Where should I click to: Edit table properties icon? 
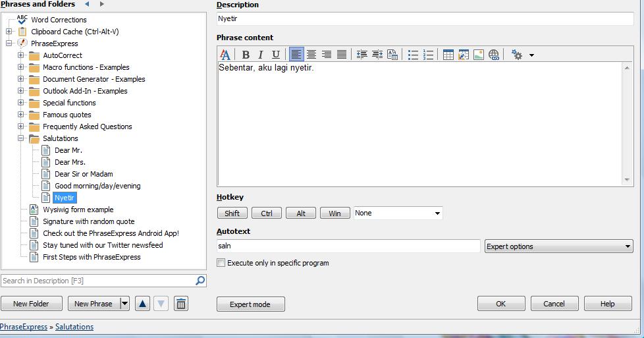pos(464,55)
